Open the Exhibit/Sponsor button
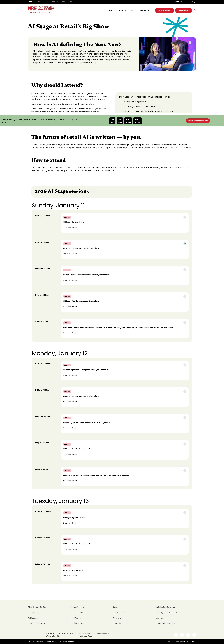Viewport: 224px width, 644px height. tap(165, 10)
